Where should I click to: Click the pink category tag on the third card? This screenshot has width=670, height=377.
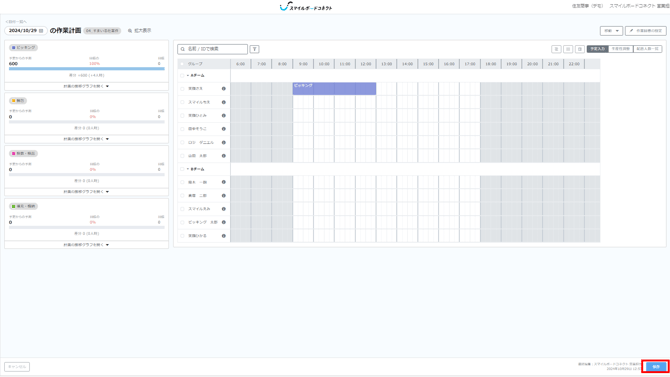24,153
